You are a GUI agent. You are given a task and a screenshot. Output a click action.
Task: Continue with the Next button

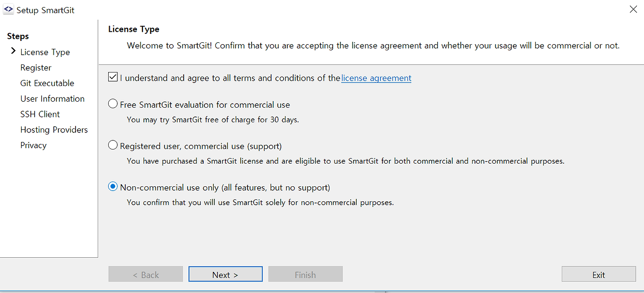tap(225, 274)
